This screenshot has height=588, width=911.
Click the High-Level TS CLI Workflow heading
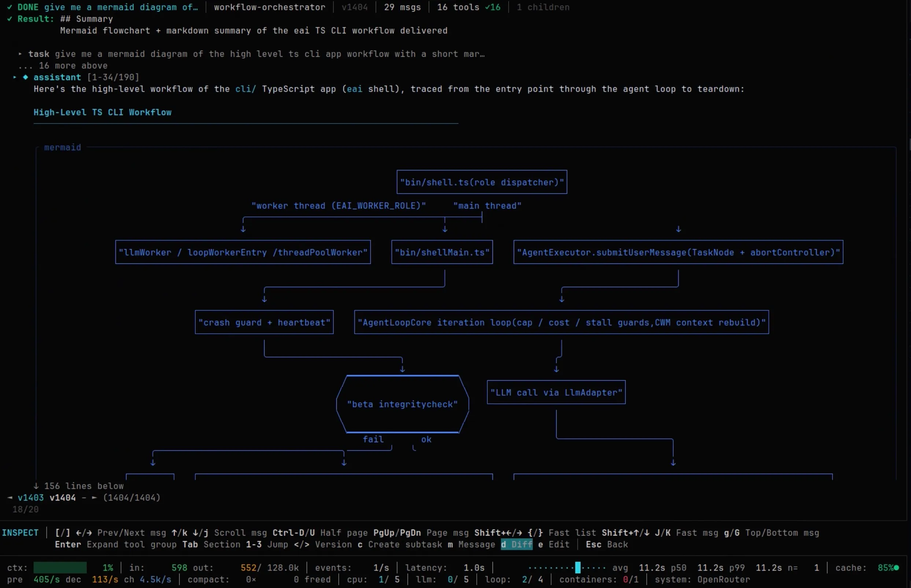pyautogui.click(x=102, y=112)
